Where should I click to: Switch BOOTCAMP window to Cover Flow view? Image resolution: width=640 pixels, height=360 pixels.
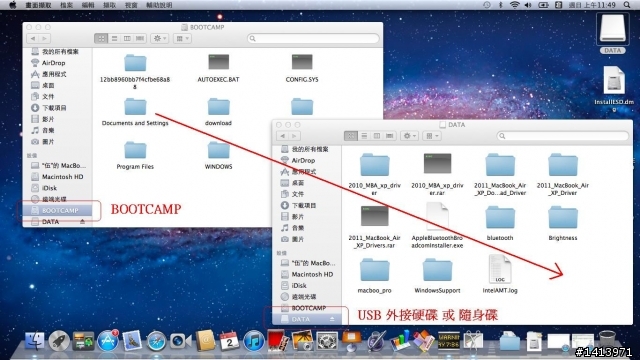(x=140, y=38)
